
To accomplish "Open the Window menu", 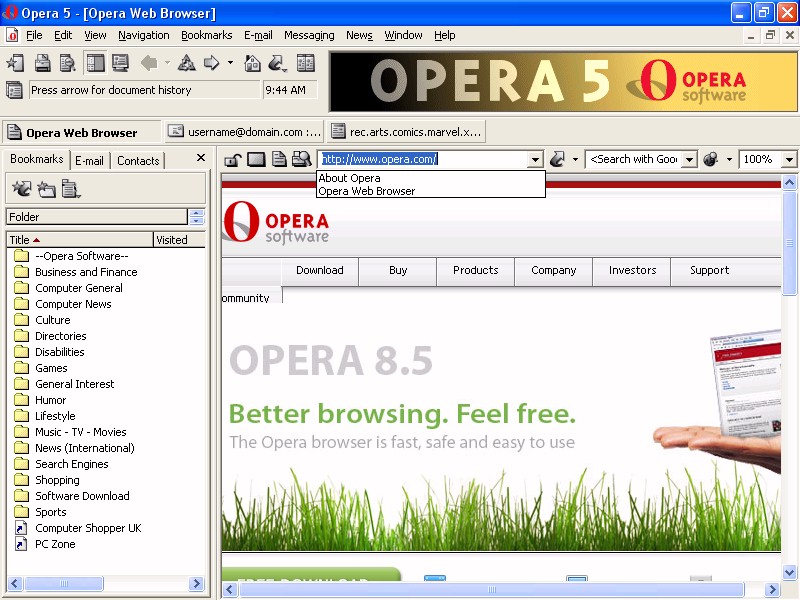I will pos(403,35).
